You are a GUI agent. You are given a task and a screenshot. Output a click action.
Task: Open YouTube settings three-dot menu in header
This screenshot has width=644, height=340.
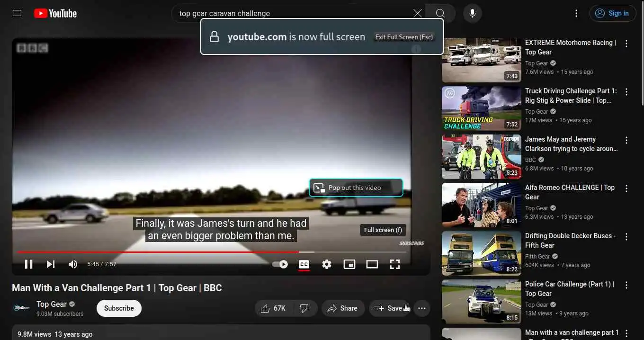click(576, 13)
